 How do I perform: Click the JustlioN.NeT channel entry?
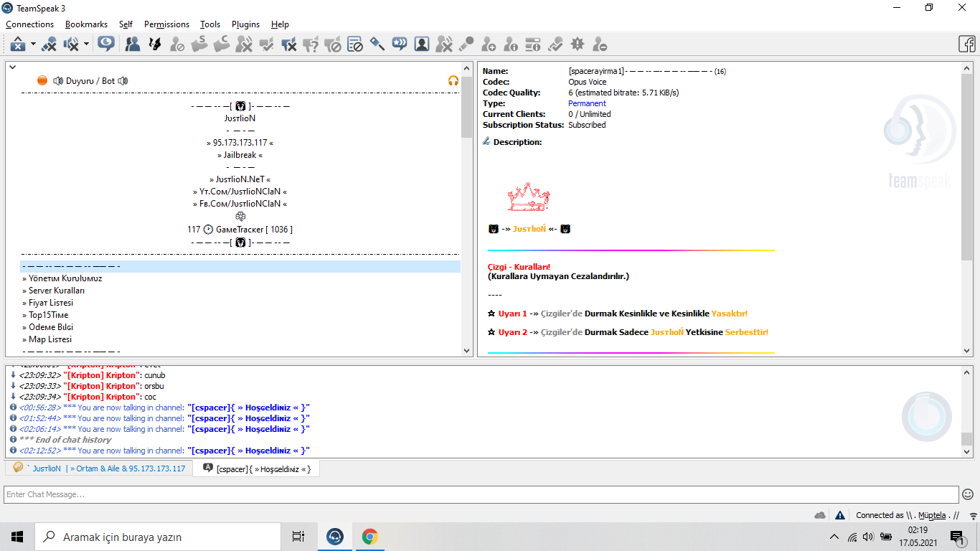(x=240, y=179)
